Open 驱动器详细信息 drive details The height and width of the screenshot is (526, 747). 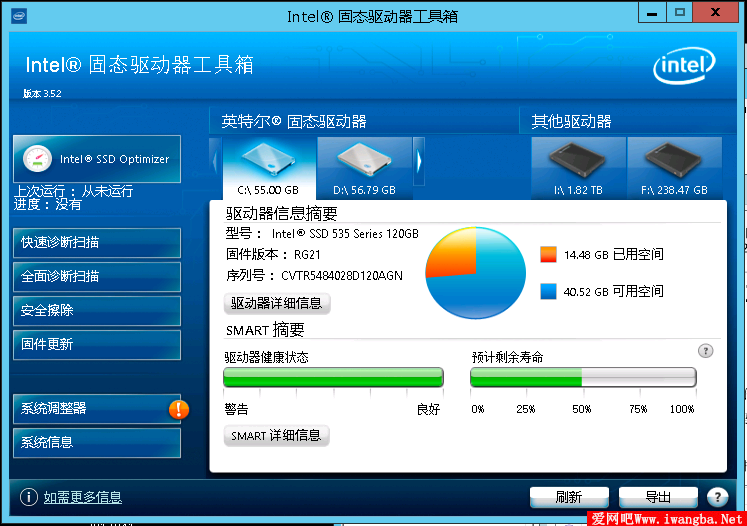(277, 303)
